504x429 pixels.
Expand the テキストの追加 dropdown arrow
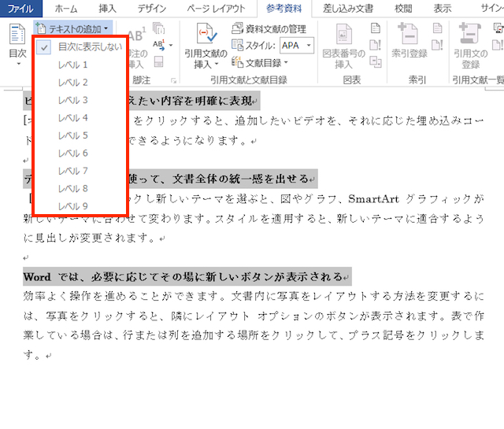[106, 29]
